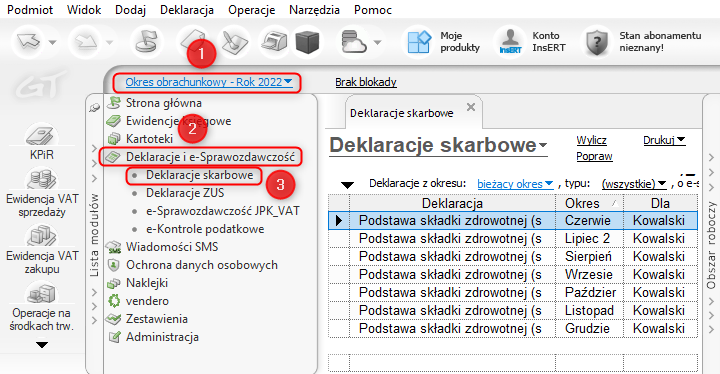Open Kartoteki module
Screen dimensions: 720x374
click(x=140, y=139)
